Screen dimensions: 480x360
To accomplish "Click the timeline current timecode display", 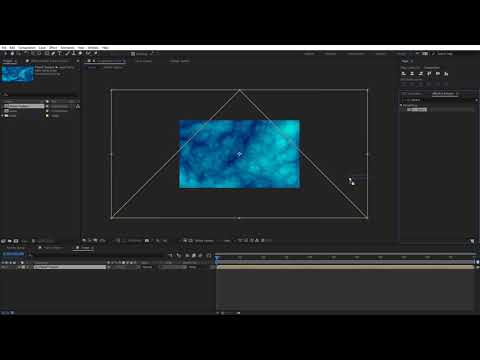I will [13, 254].
